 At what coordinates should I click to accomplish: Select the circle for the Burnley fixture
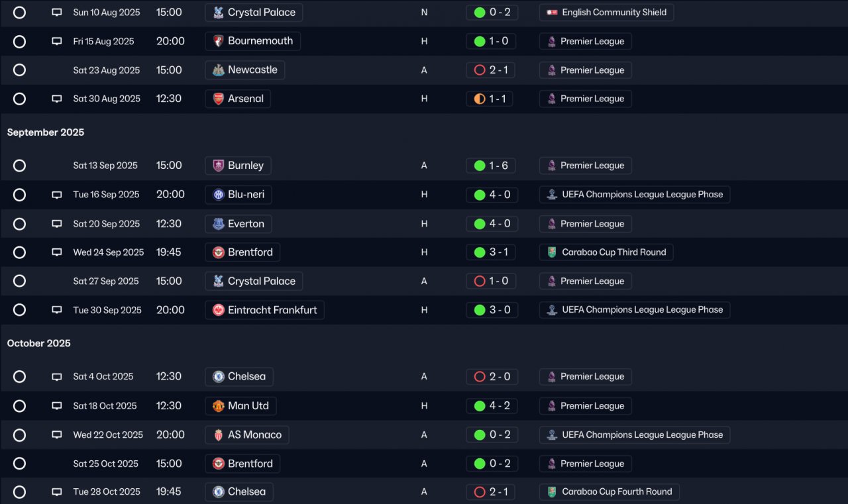click(x=19, y=166)
